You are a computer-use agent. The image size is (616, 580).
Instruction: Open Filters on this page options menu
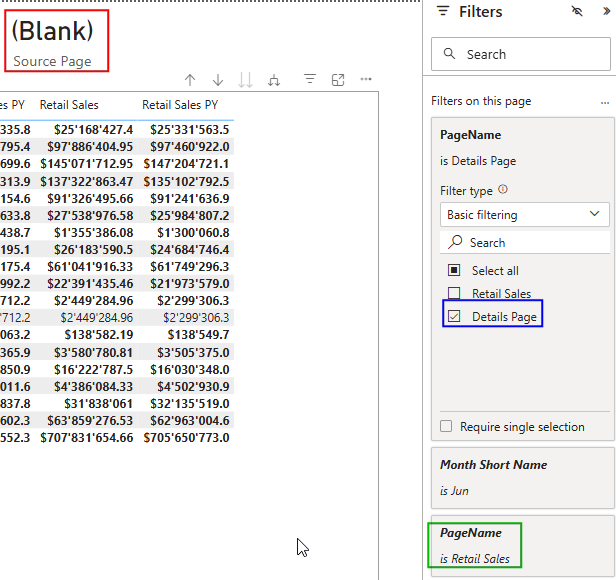click(x=604, y=102)
